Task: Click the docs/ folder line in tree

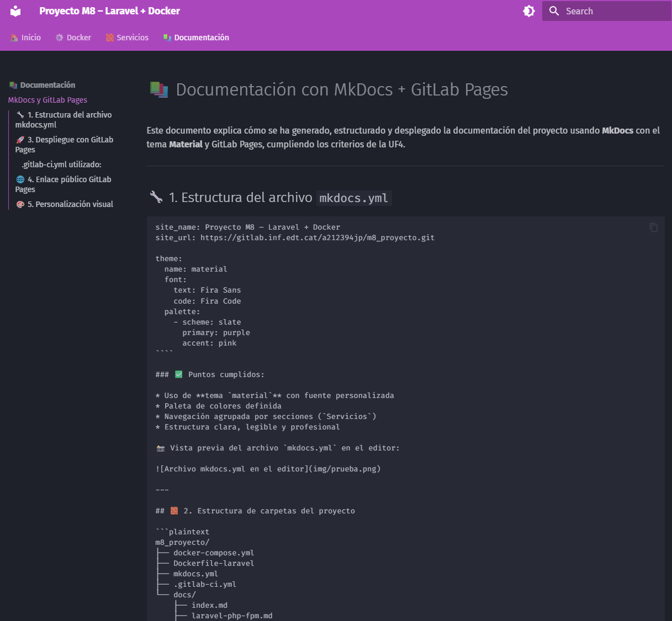Action: pos(184,595)
